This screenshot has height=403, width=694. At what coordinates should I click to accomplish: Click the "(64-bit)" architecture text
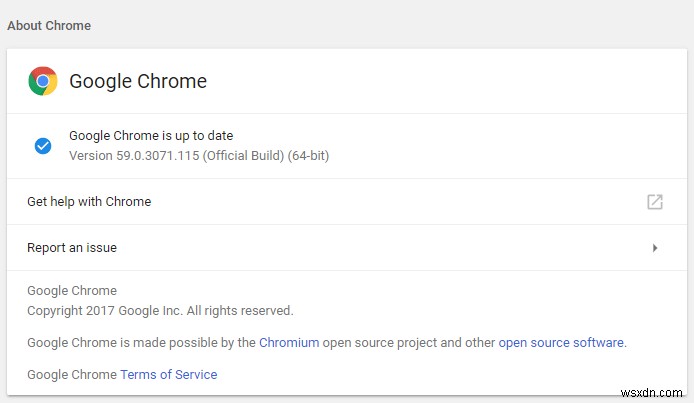coord(308,156)
